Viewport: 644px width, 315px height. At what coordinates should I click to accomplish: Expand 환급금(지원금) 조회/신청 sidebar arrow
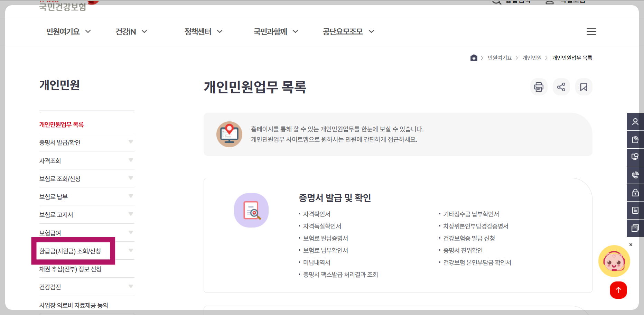[131, 250]
